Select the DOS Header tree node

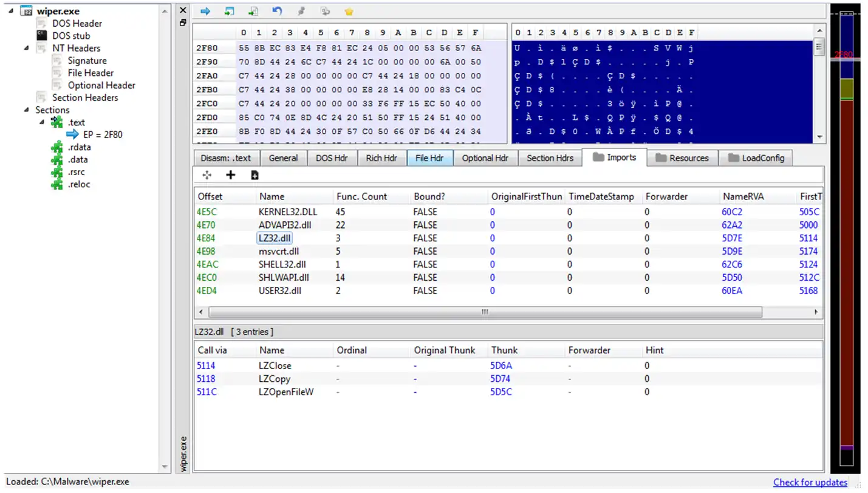click(77, 23)
